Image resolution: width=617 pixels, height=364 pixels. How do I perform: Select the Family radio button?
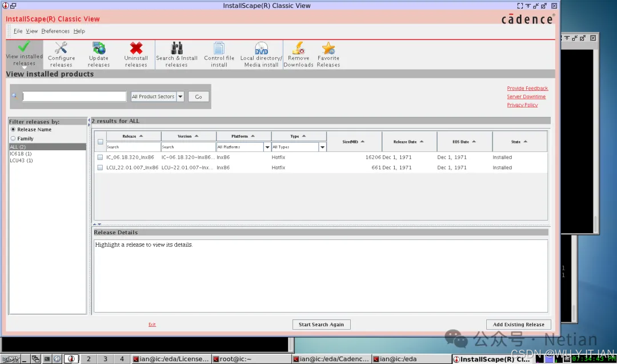pyautogui.click(x=13, y=138)
